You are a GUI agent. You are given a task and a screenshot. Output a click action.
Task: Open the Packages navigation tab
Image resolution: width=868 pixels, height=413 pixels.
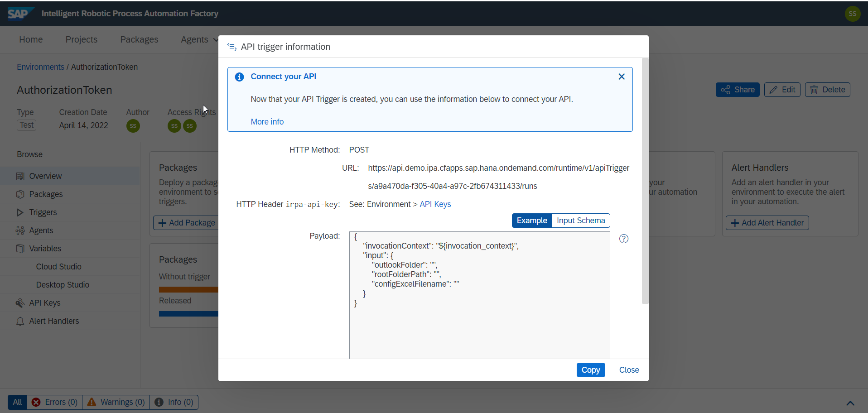(x=139, y=39)
